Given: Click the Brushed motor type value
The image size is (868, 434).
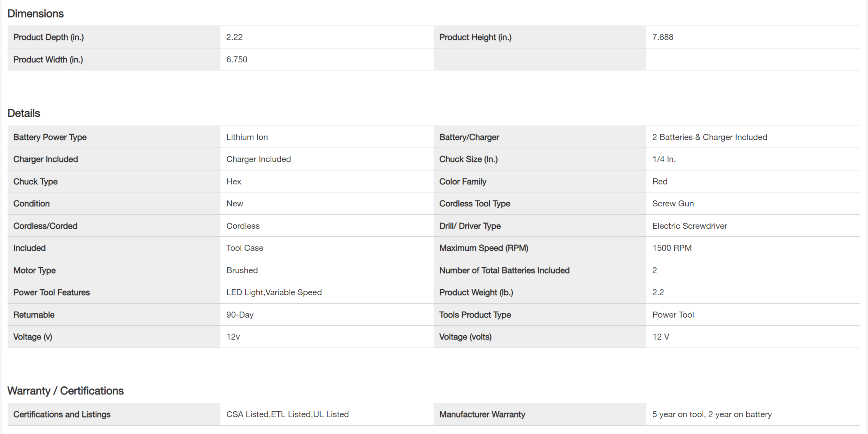Looking at the screenshot, I should point(242,270).
